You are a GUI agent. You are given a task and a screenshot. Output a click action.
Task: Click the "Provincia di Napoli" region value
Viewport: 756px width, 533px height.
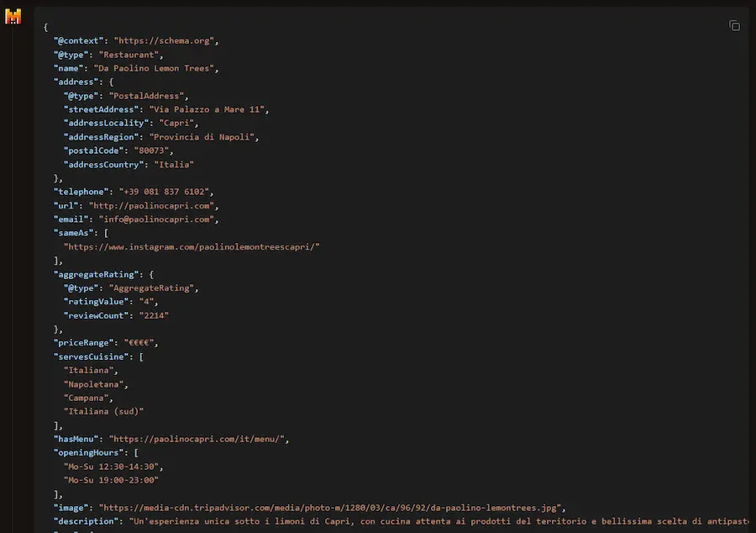pyautogui.click(x=202, y=137)
